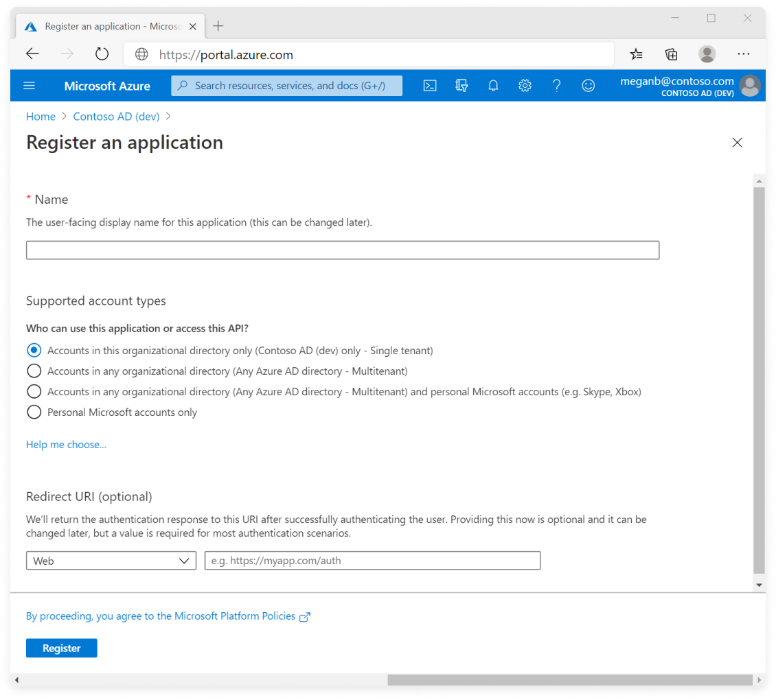Screen dimensions: 776x700
Task: Click the external link icon beside Platform Policies
Action: (x=305, y=617)
